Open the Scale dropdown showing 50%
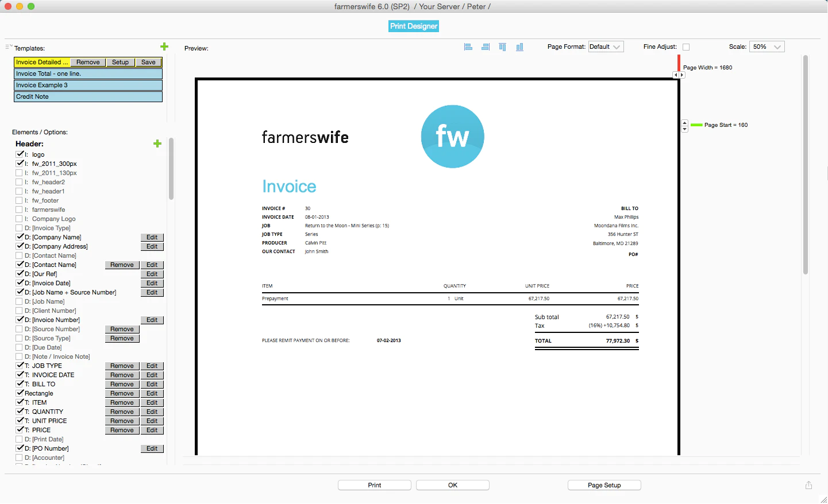The height and width of the screenshot is (504, 828). point(767,47)
